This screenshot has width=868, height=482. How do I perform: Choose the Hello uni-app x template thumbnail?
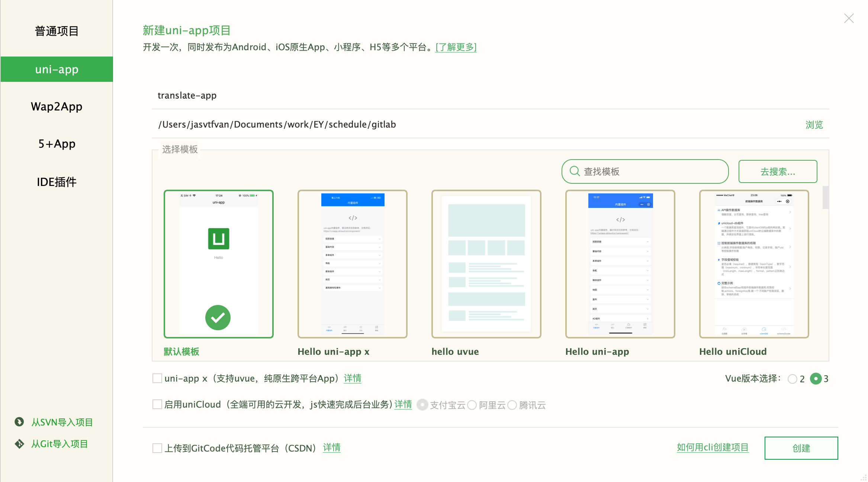(x=353, y=264)
